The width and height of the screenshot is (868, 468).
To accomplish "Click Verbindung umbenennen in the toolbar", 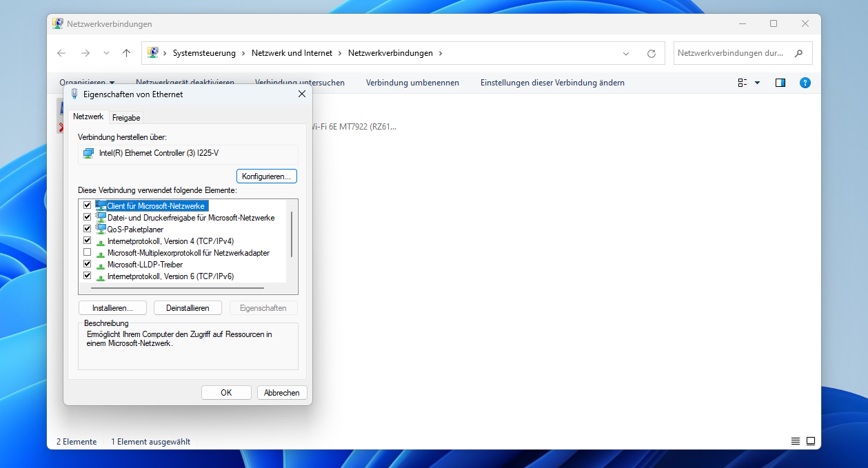I will click(412, 83).
